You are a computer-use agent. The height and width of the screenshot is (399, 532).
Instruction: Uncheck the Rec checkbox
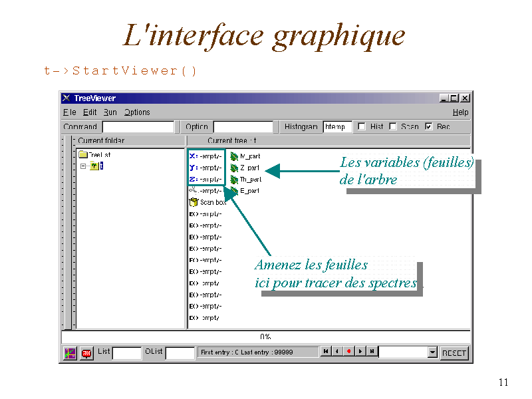pyautogui.click(x=428, y=126)
